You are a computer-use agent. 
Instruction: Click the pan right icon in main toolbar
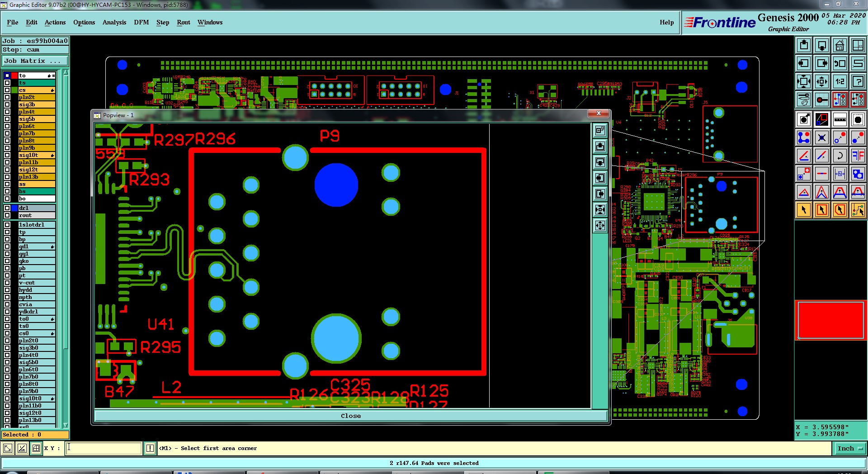coord(822,63)
